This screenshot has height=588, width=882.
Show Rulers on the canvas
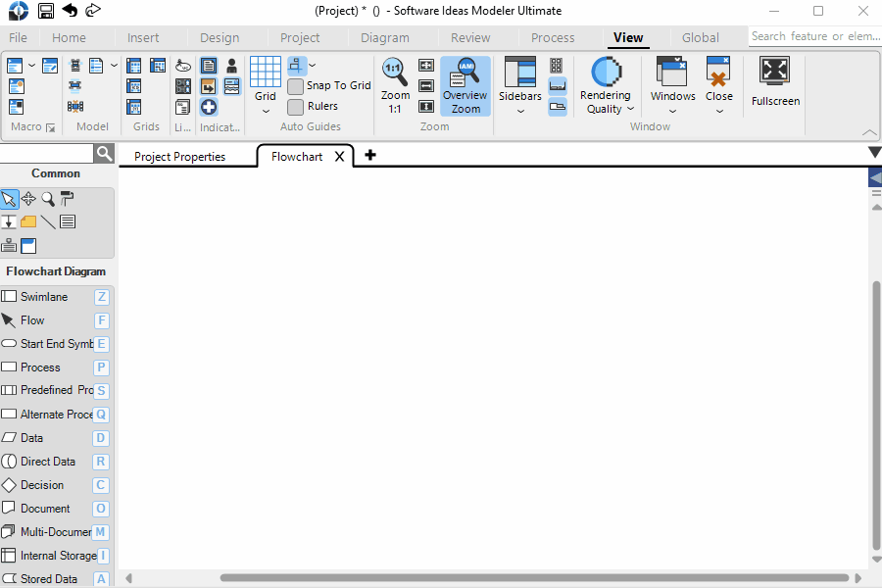pos(296,106)
